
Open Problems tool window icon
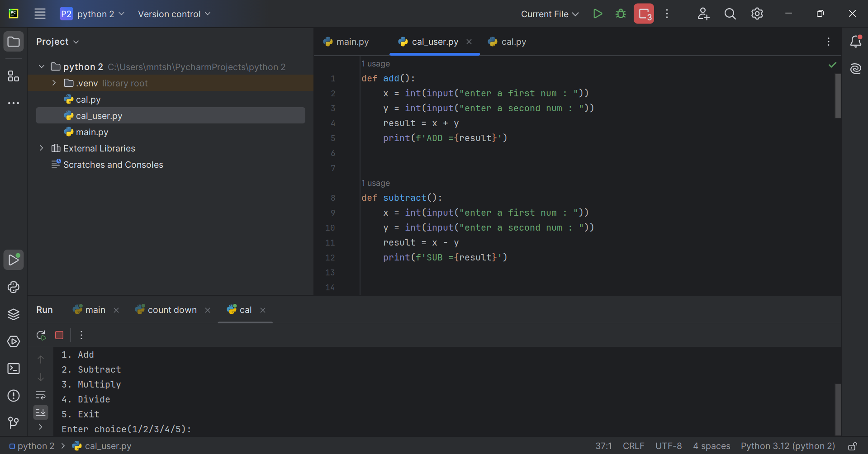click(14, 396)
